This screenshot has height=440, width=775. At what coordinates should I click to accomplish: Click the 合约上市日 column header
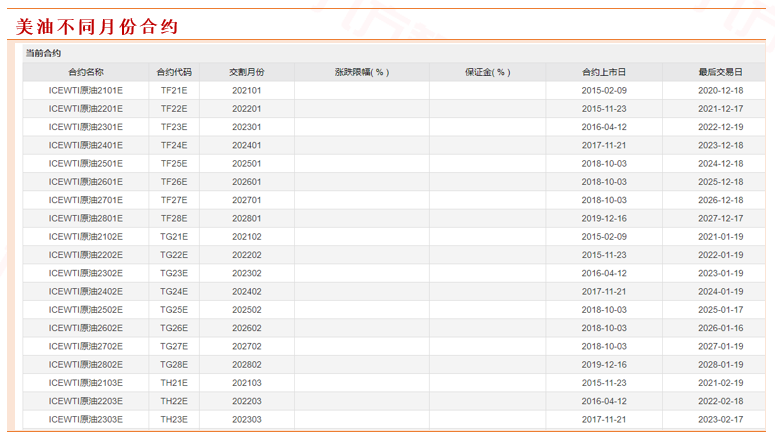[x=604, y=72]
